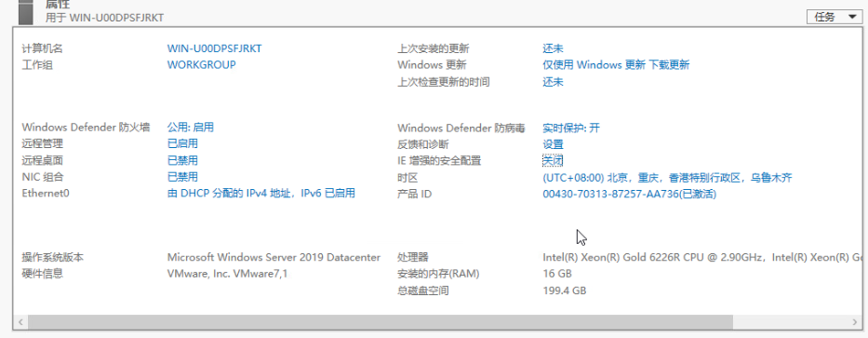Click 还未 next to 上次安装的更新
The image size is (868, 338).
point(553,48)
